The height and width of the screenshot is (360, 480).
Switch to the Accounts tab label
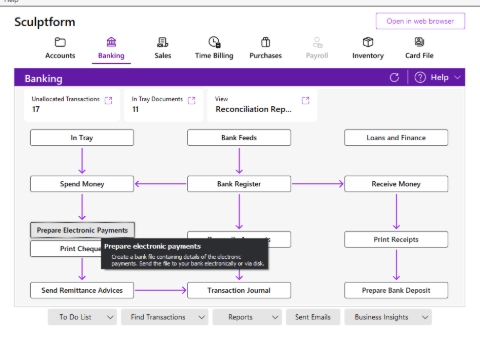point(60,56)
